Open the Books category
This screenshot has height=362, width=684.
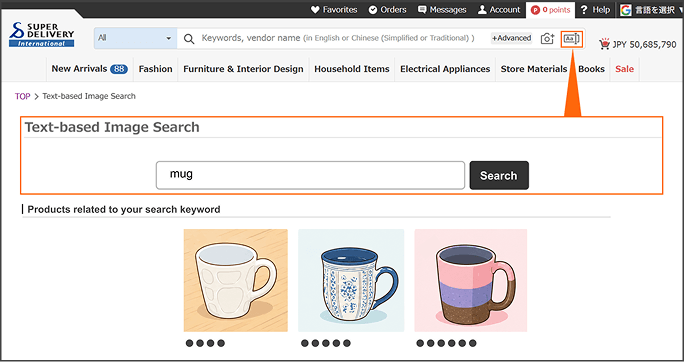coord(591,69)
